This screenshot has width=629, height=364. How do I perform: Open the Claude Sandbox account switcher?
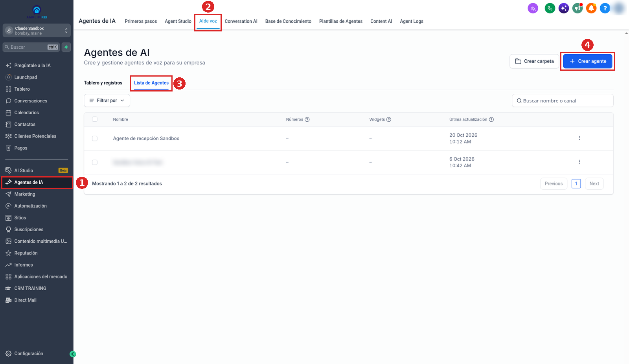[37, 31]
